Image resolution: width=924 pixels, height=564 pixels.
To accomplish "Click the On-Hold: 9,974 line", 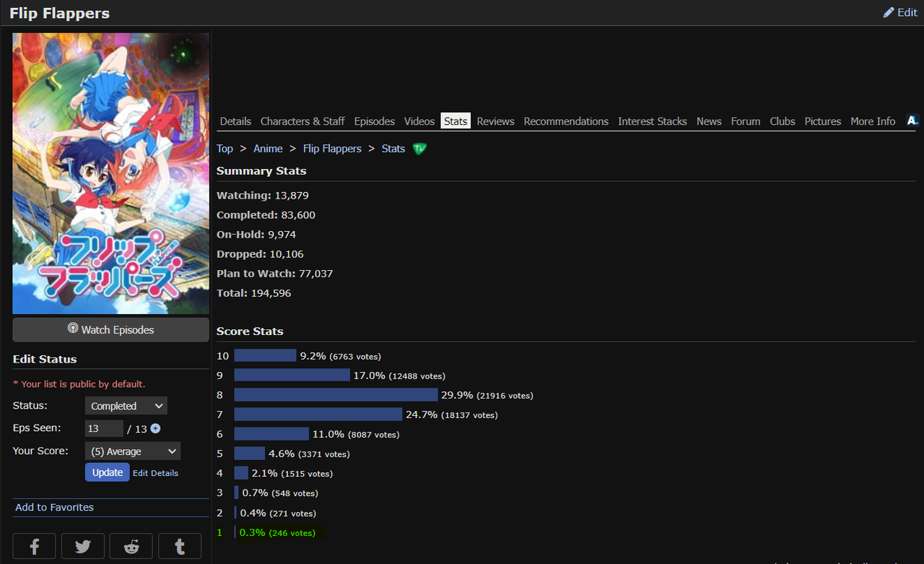I will click(x=256, y=235).
